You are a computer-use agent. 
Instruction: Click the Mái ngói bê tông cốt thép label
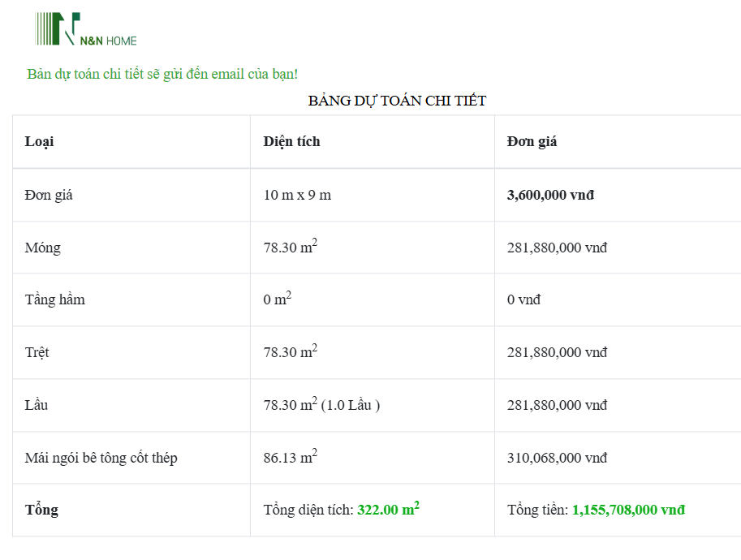(101, 458)
